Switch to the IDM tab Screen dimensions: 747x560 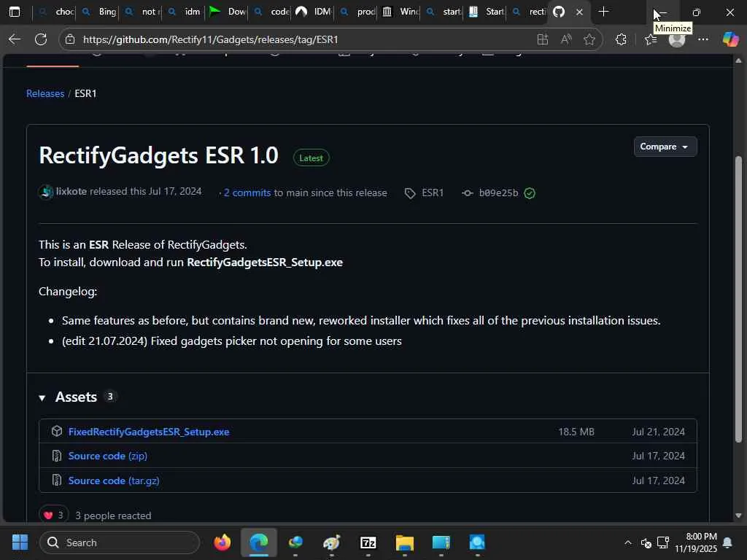(314, 12)
